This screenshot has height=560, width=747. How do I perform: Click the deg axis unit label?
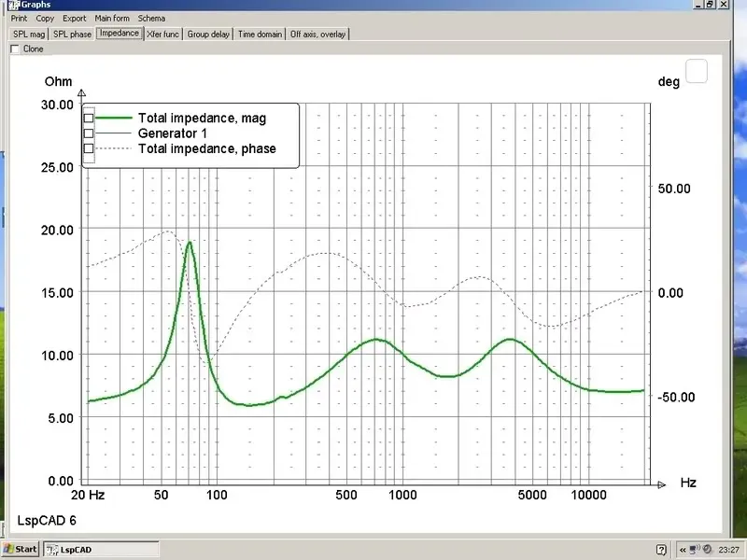(x=669, y=82)
